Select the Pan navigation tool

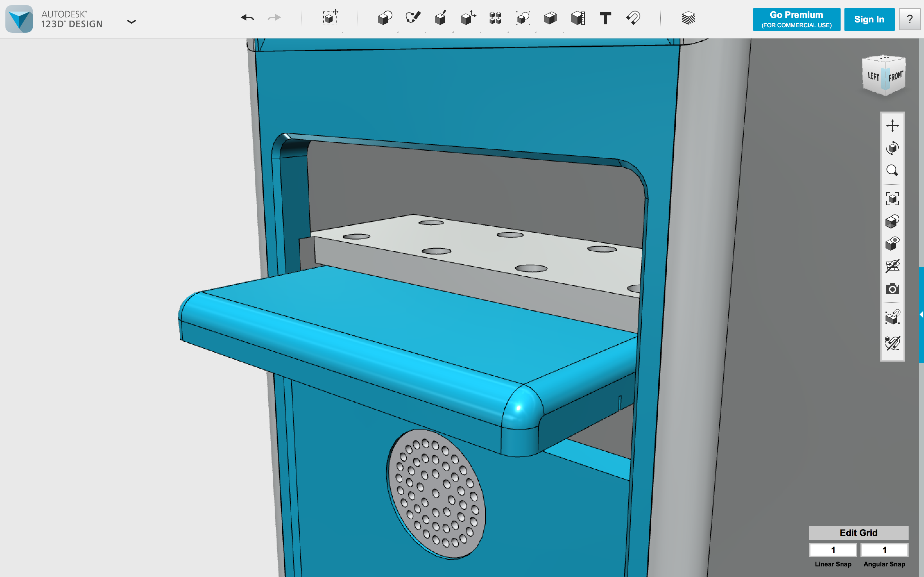click(x=892, y=126)
